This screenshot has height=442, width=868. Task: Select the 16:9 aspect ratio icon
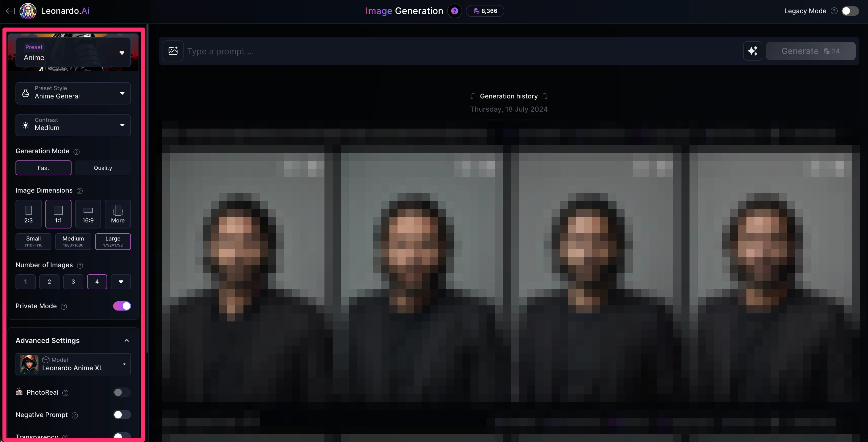click(88, 214)
